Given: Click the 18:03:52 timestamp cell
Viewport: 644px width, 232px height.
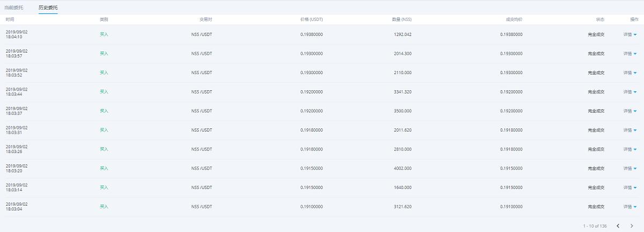Looking at the screenshot, I should click(x=17, y=73).
